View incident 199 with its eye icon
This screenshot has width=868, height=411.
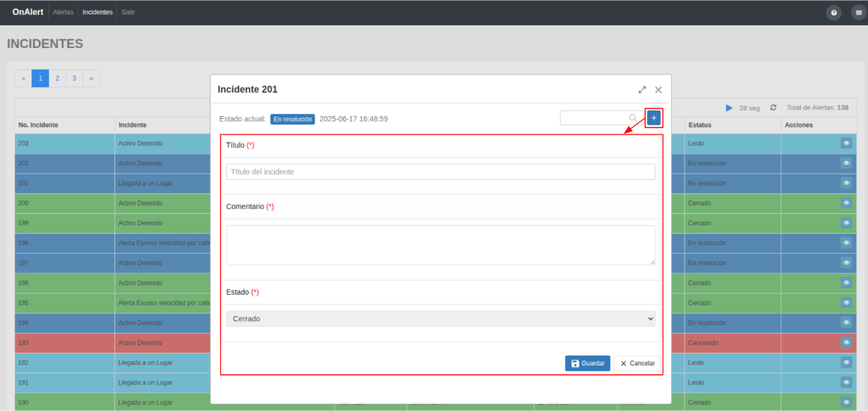pyautogui.click(x=847, y=223)
